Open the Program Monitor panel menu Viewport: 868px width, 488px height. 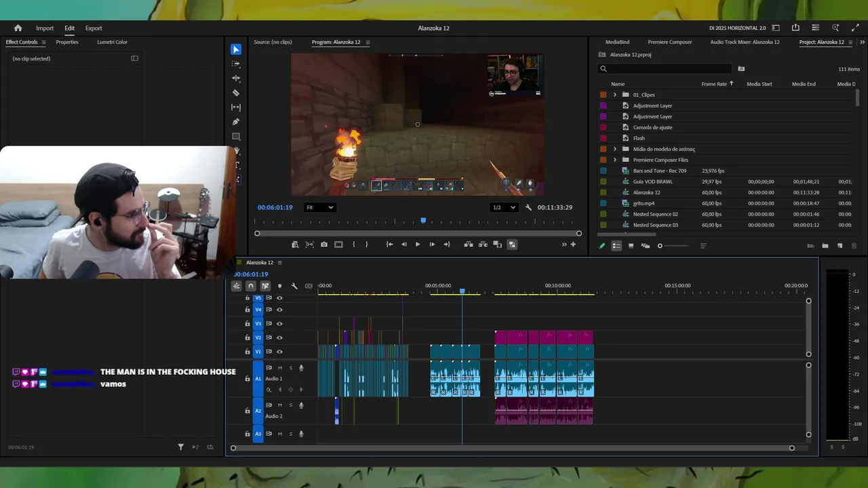tap(368, 42)
